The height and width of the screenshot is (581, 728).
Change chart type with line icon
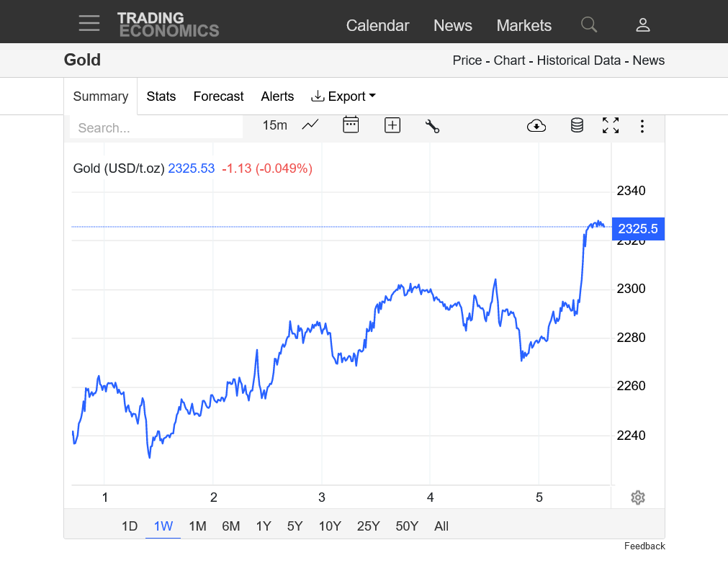coord(310,125)
